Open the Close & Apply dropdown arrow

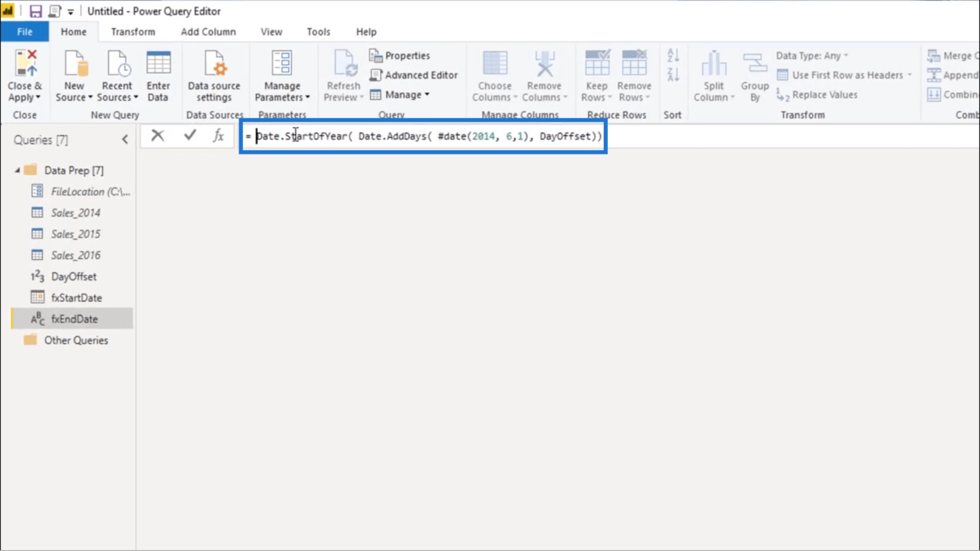pyautogui.click(x=38, y=97)
